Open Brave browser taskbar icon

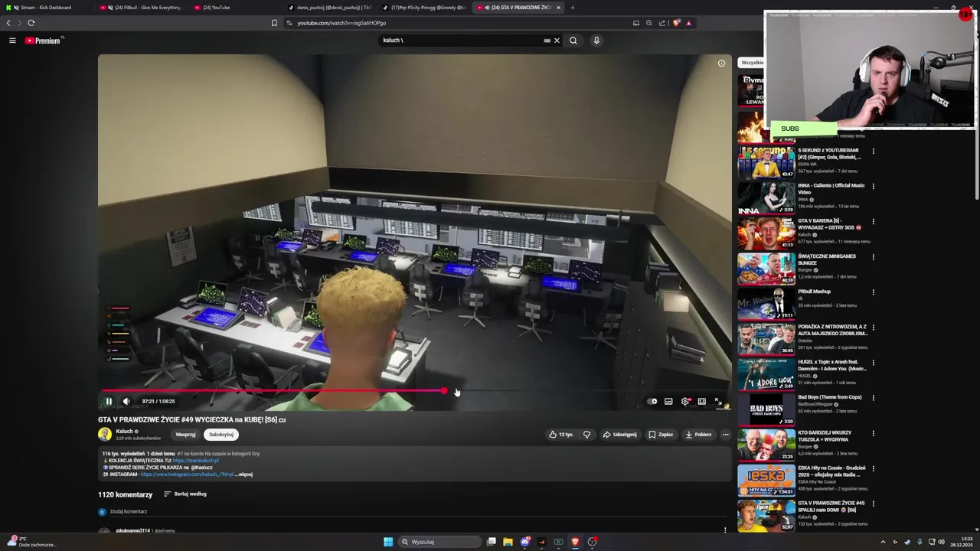point(575,542)
